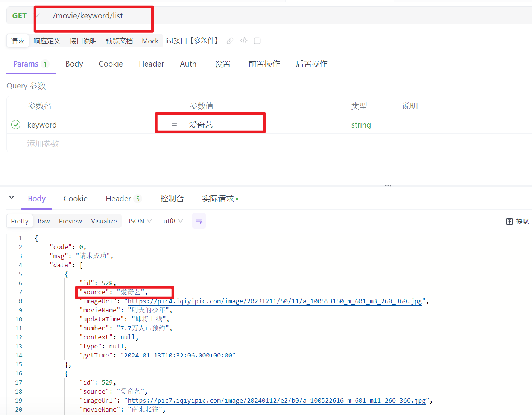Toggle the split panel layout icon
This screenshot has width=532, height=415.
257,41
